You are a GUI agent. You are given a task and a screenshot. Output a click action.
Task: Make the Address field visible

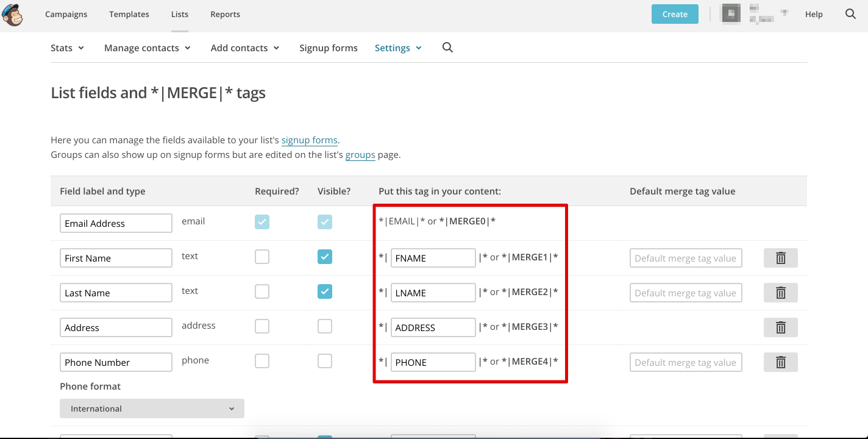click(x=325, y=326)
